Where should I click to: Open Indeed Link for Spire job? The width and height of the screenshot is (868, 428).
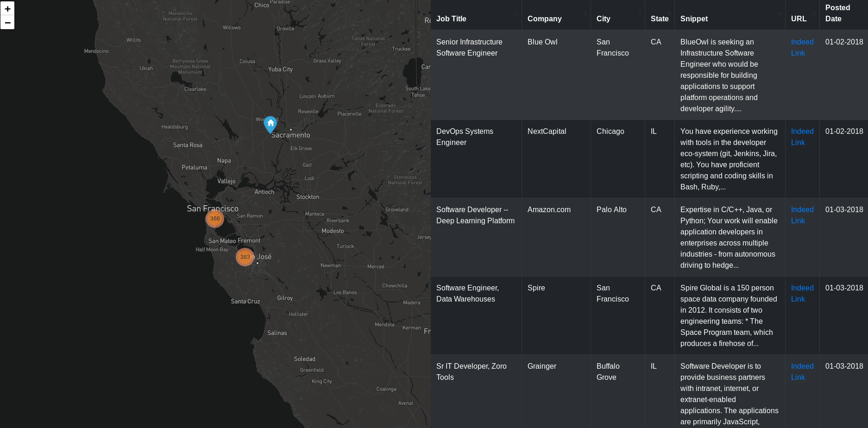pos(802,293)
